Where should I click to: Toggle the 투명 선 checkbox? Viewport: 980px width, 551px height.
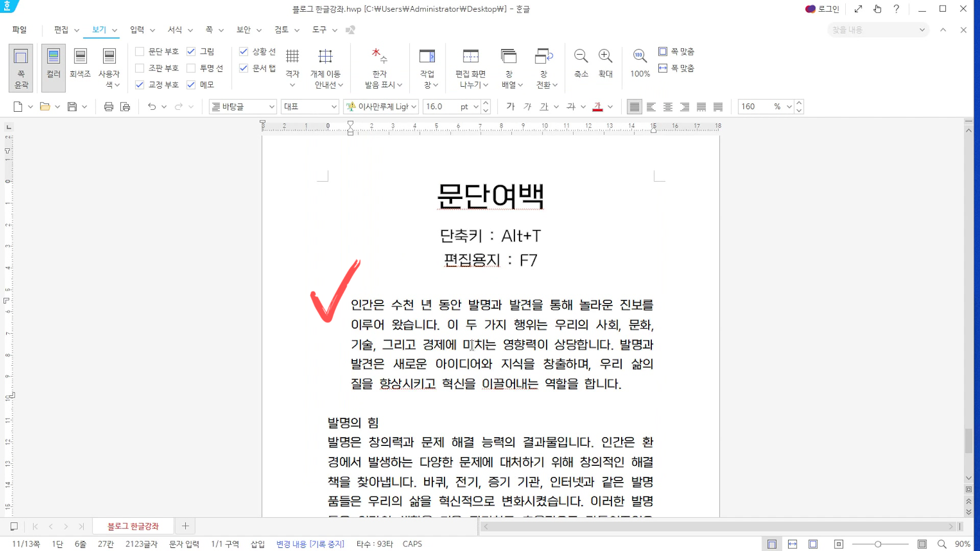[191, 68]
